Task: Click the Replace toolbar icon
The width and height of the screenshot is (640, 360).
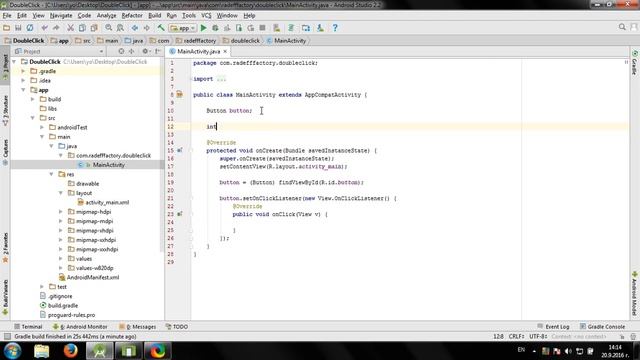Action: pos(120,28)
